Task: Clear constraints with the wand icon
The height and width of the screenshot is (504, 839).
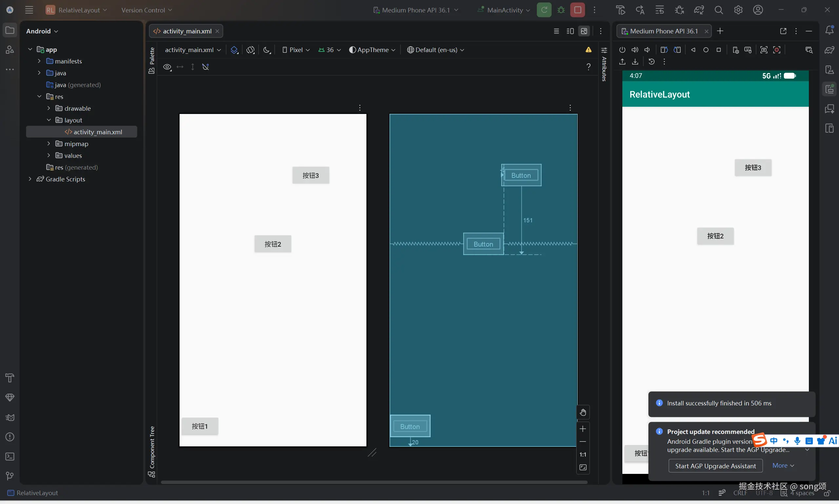Action: click(x=205, y=67)
